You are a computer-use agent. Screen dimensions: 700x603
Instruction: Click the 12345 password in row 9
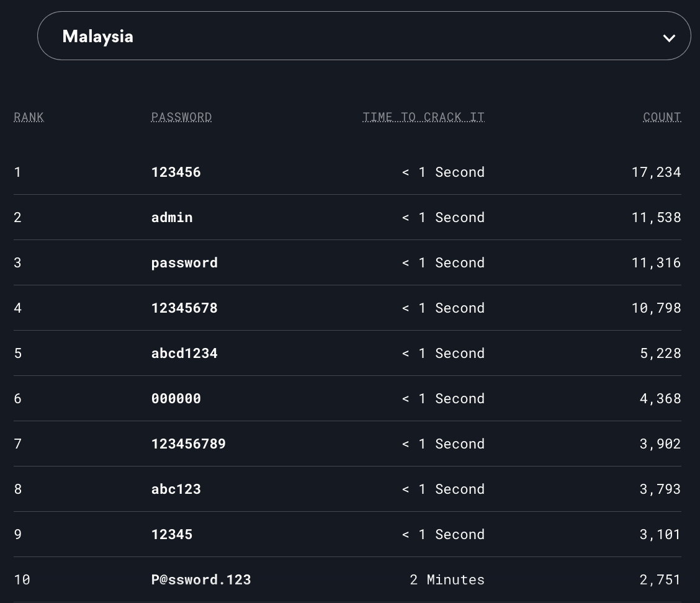point(172,534)
